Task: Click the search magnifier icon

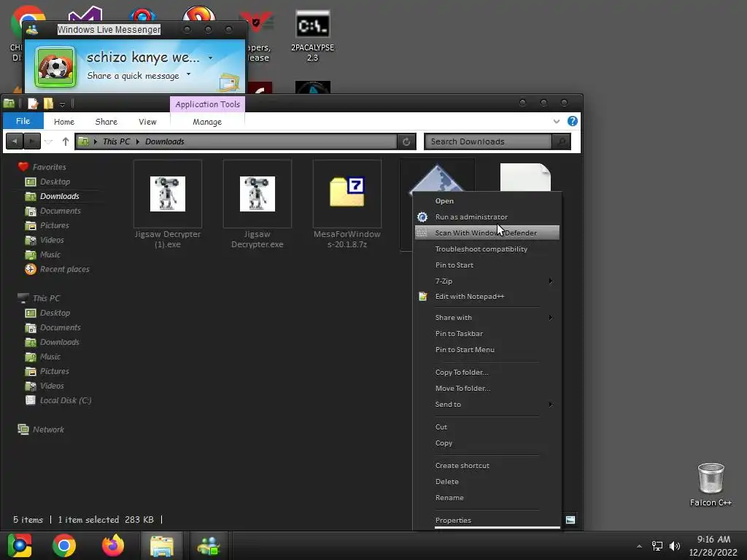Action: (x=561, y=141)
